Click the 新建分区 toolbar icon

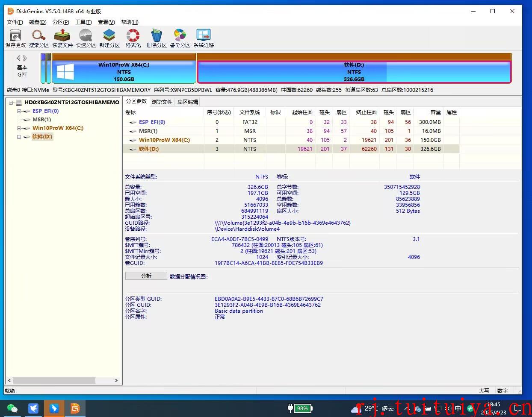click(109, 38)
